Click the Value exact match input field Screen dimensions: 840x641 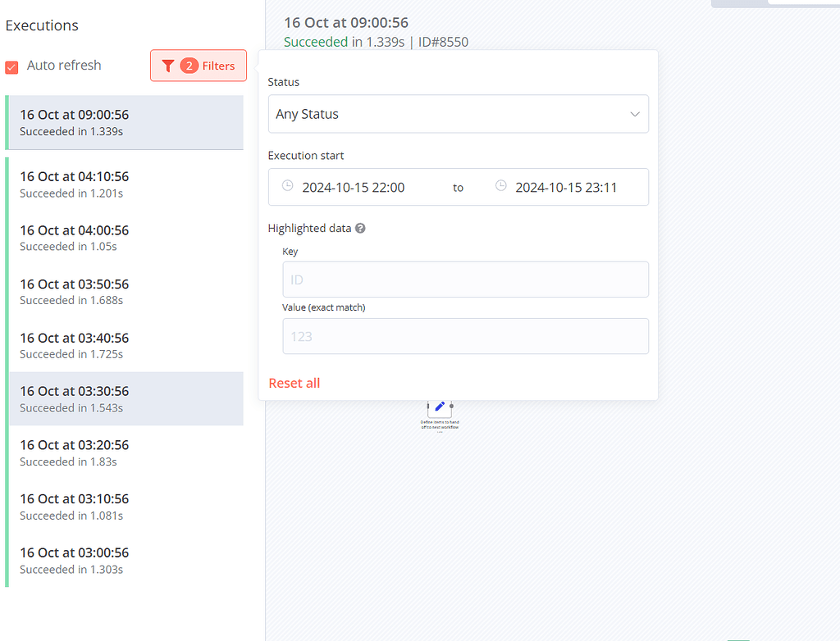[x=465, y=336]
